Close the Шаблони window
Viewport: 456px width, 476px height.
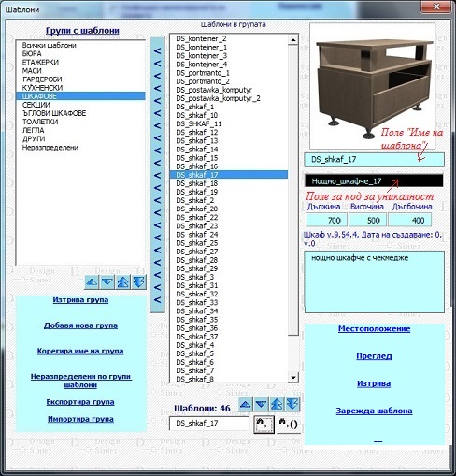tap(436, 7)
